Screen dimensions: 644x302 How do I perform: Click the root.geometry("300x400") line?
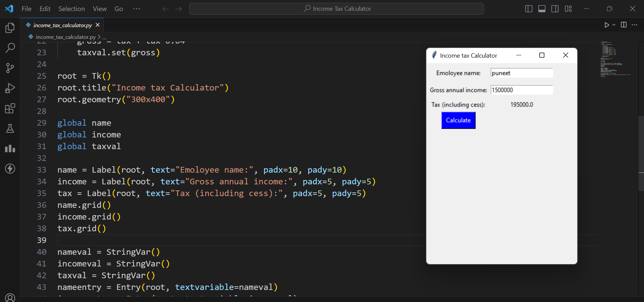(x=116, y=100)
